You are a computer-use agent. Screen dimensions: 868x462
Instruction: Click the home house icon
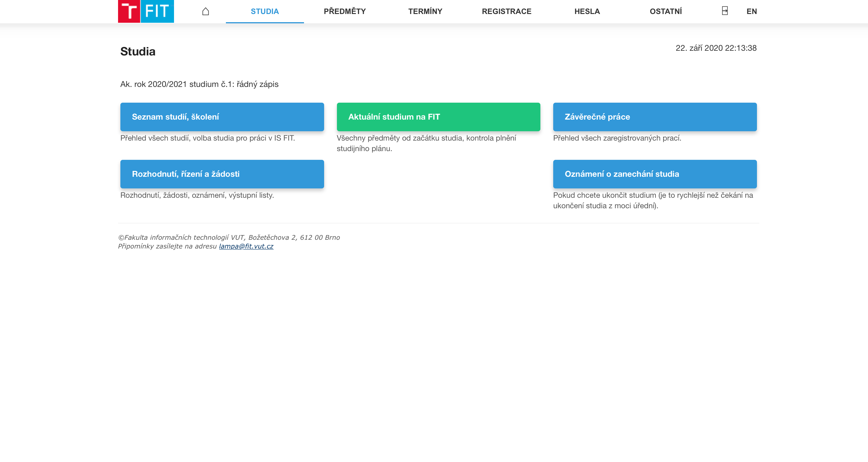[205, 11]
